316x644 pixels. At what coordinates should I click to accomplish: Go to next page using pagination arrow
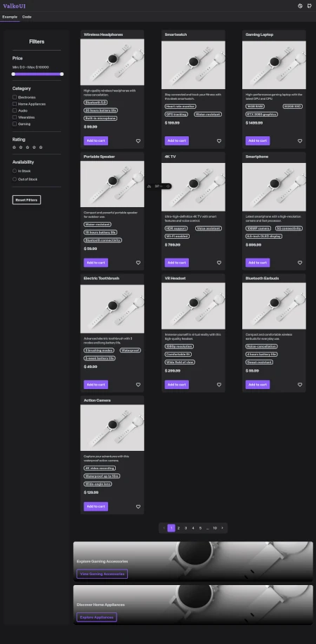[223, 527]
